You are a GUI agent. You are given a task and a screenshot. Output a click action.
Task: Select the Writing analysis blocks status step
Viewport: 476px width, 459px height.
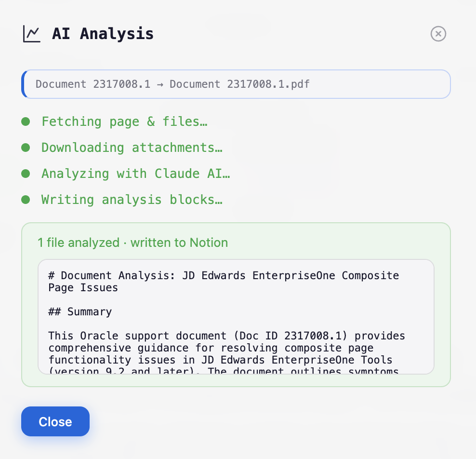132,200
